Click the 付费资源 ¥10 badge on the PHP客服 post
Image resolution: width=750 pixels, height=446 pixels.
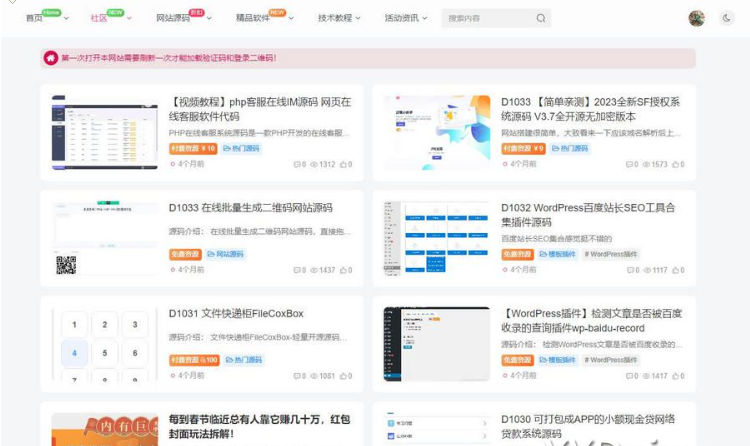click(192, 148)
